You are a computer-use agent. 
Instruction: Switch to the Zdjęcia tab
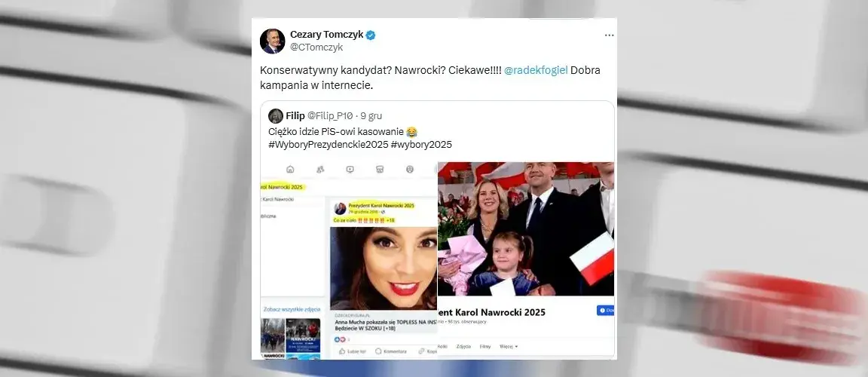click(x=463, y=347)
